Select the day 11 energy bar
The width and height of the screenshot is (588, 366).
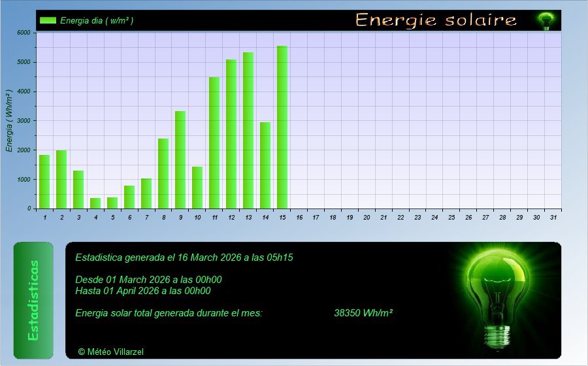tap(214, 142)
